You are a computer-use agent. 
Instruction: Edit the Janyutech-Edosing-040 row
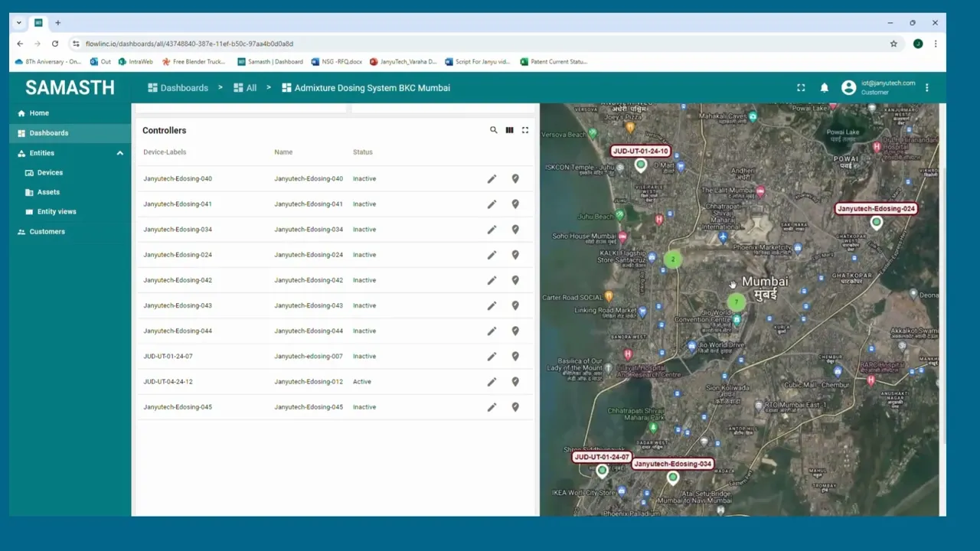point(492,179)
